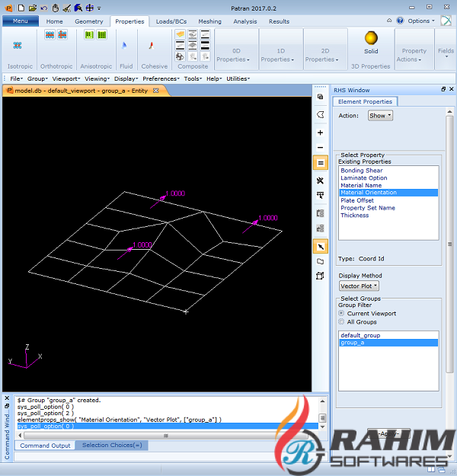Viewport: 457px width, 476px height.
Task: Expand the quick access toolbar customize arrow
Action: pos(99,8)
